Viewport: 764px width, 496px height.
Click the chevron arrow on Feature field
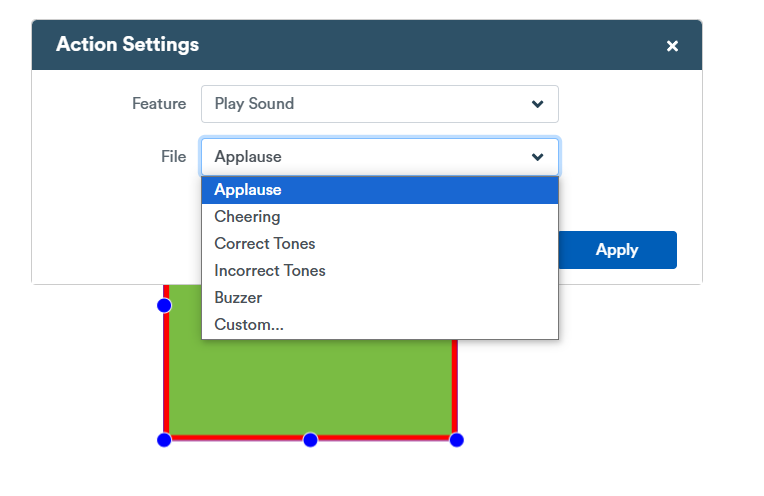point(537,104)
